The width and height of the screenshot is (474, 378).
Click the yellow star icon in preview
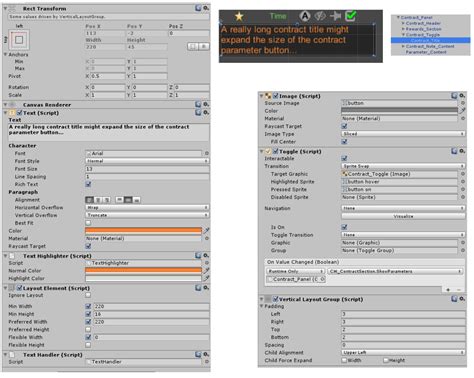[x=239, y=16]
